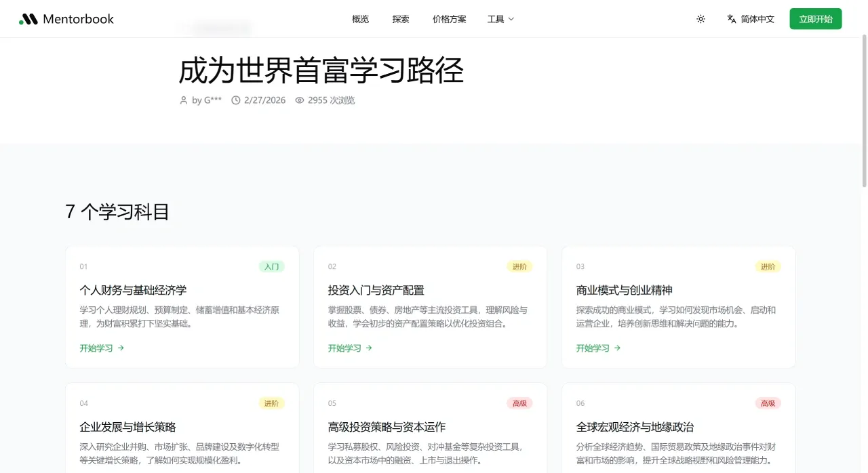Toggle light/dark theme with the sun icon

tap(701, 19)
